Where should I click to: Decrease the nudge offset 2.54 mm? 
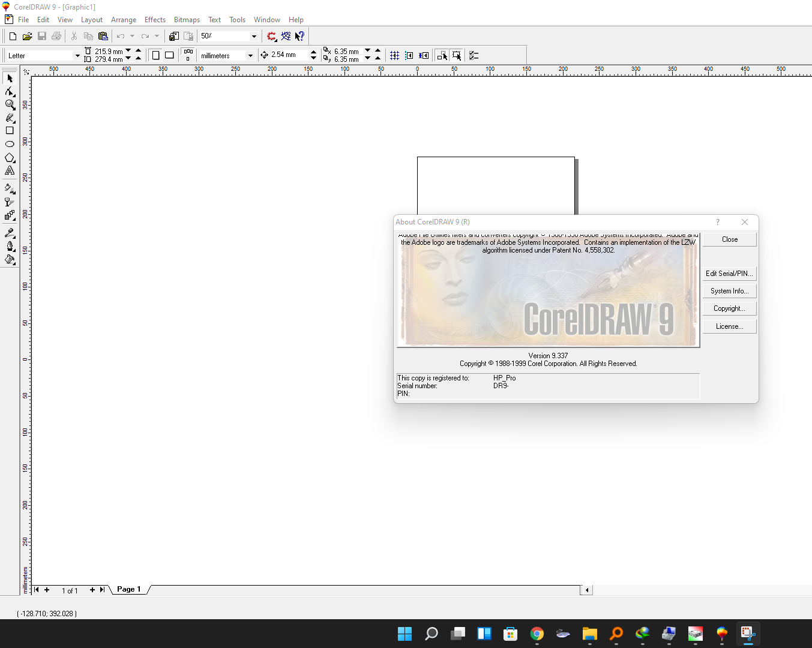coord(313,58)
